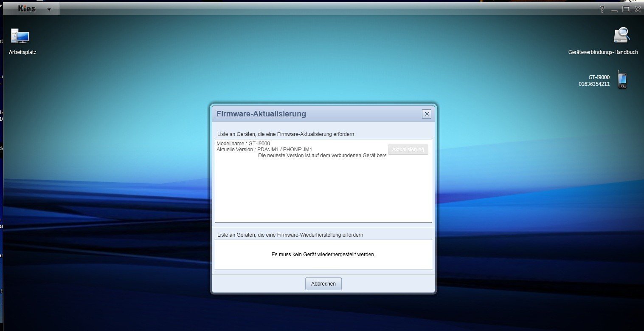Close the Kies application window

(x=637, y=9)
